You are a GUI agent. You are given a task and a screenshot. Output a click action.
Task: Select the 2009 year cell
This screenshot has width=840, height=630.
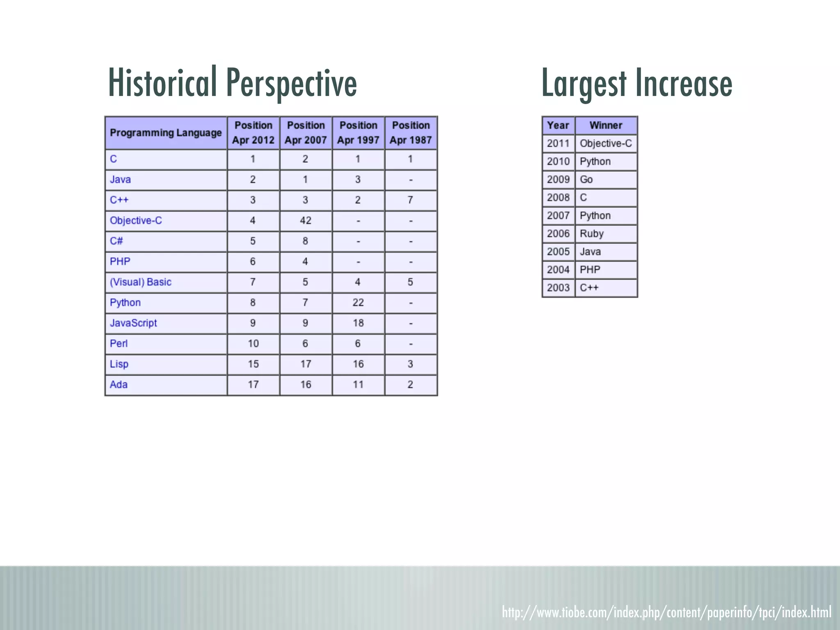558,180
